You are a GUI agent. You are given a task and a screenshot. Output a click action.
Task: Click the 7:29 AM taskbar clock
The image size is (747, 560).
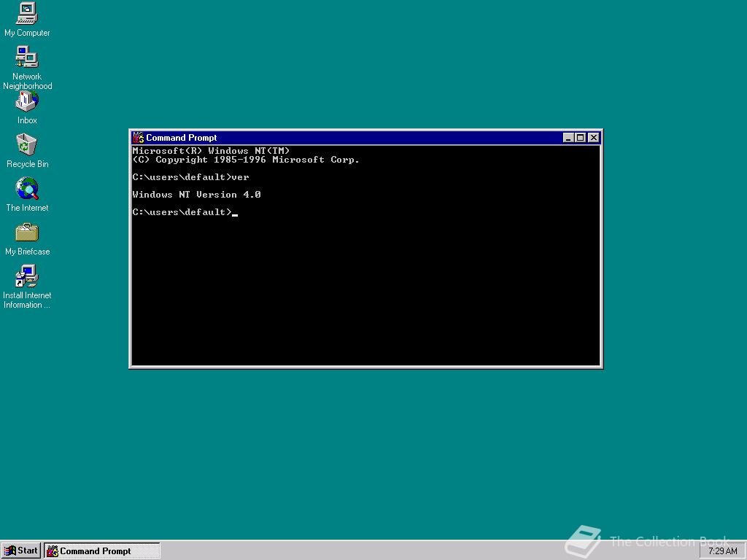pyautogui.click(x=722, y=551)
